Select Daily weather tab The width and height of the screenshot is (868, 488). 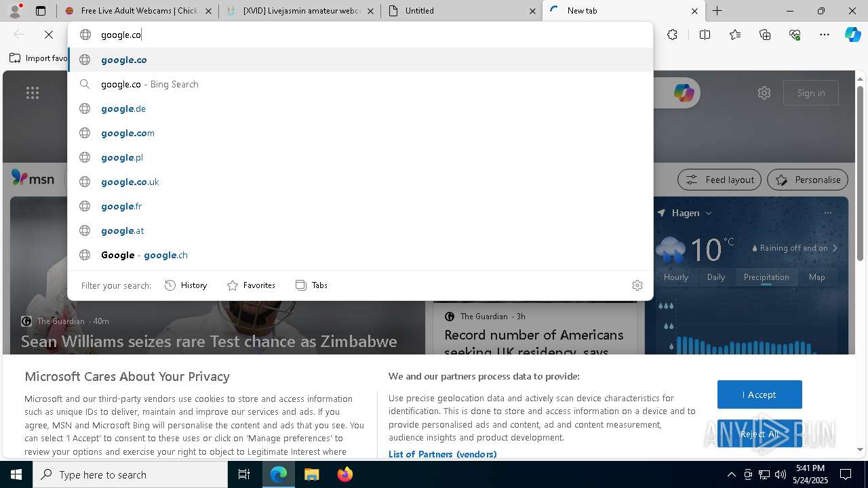[716, 277]
